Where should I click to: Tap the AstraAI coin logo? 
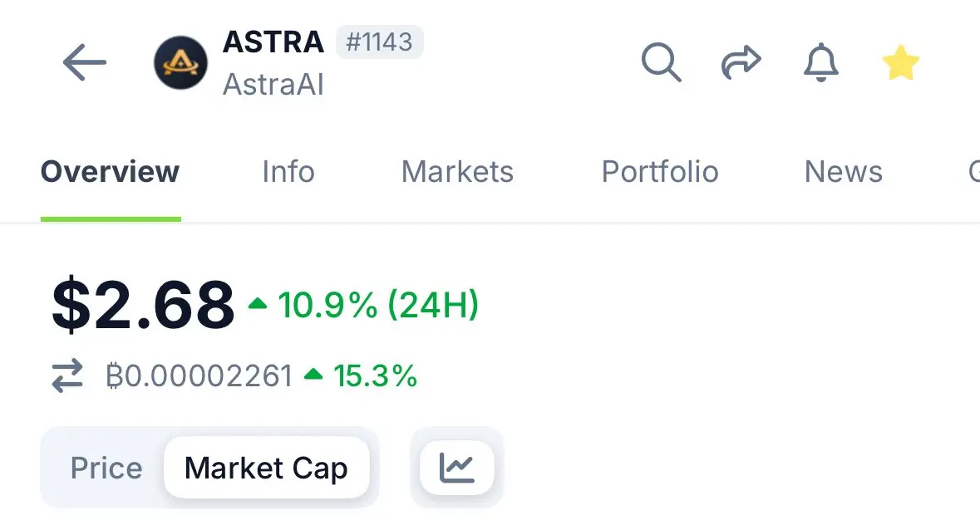click(180, 62)
